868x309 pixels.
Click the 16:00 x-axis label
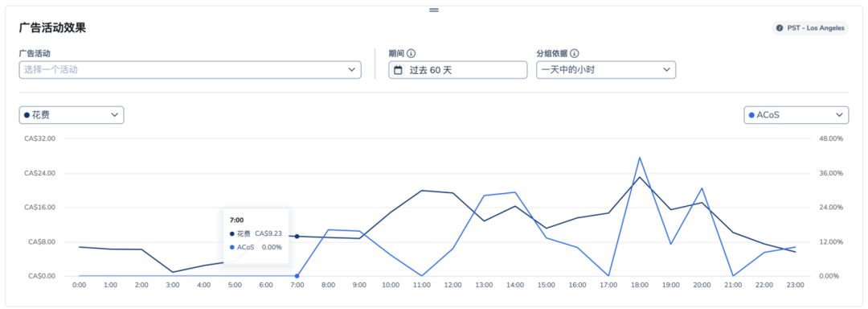coord(577,285)
